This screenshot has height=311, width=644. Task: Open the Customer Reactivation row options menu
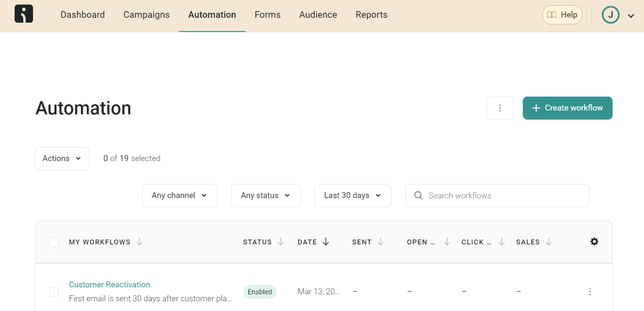pyautogui.click(x=589, y=291)
